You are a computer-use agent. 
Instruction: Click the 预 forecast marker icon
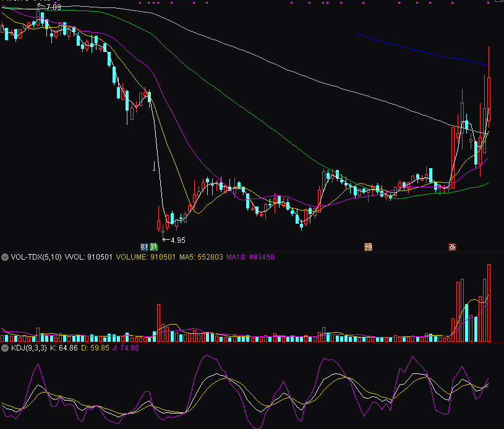(369, 247)
